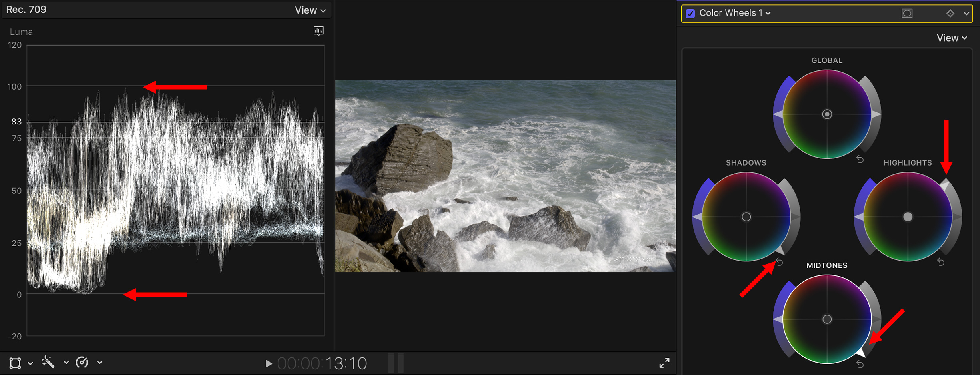Click the Highlights brightness slider handle
This screenshot has width=980, height=375.
tap(946, 184)
